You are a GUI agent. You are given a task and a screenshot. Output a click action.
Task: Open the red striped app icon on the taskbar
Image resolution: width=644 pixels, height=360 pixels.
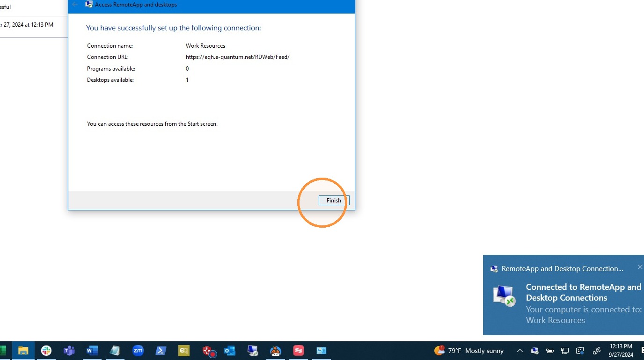click(x=299, y=351)
